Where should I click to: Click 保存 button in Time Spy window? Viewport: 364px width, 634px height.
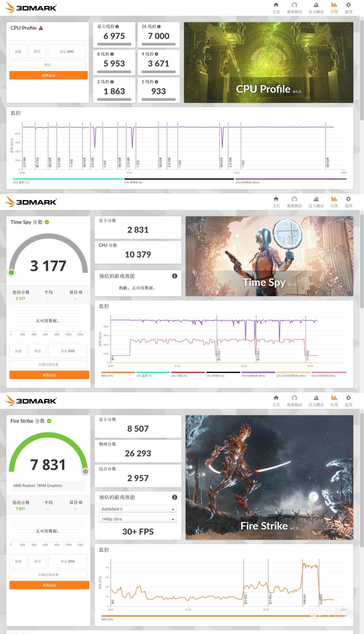38,351
